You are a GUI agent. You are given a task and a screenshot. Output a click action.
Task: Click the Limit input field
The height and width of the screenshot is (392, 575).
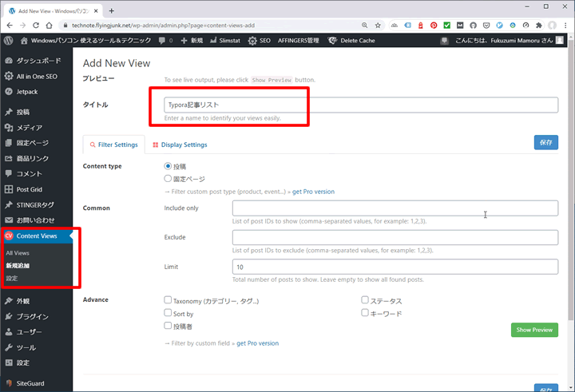395,267
